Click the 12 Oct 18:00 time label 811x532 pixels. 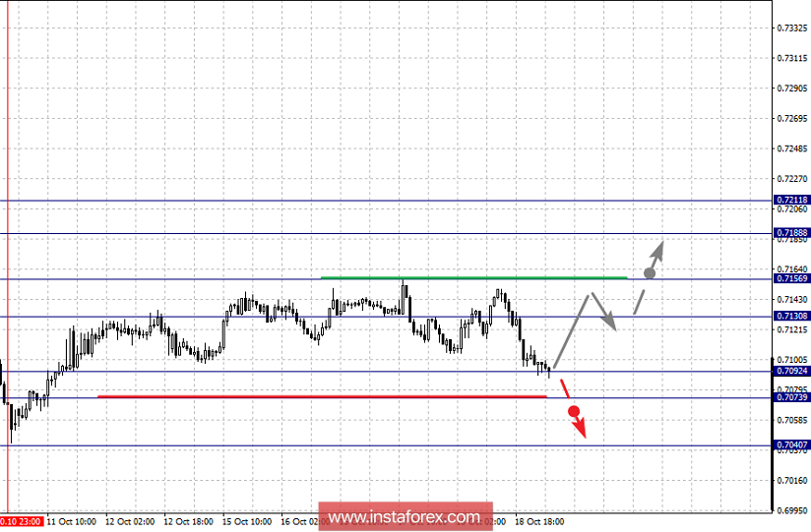click(x=188, y=521)
